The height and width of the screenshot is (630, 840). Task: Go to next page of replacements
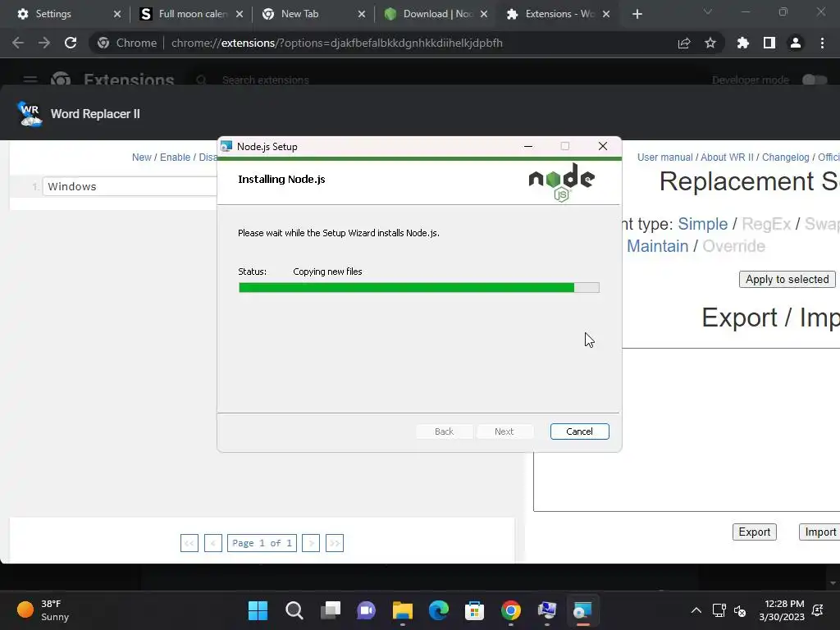(311, 543)
